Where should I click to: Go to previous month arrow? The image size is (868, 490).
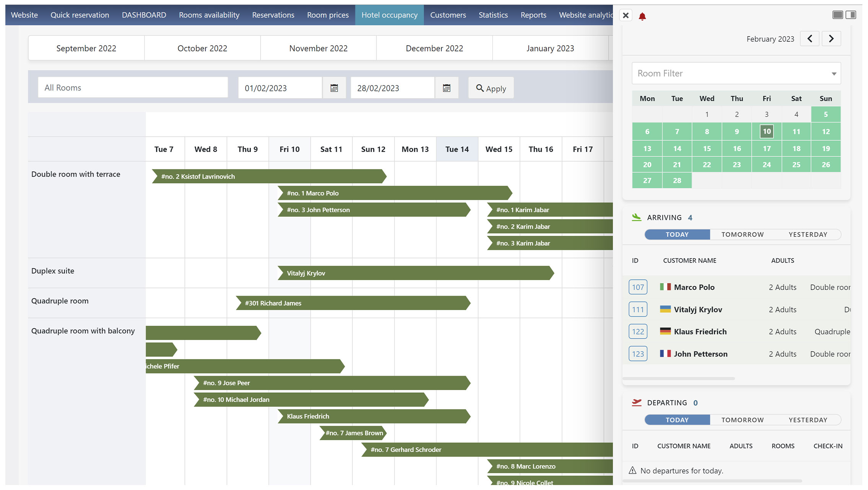[809, 39]
